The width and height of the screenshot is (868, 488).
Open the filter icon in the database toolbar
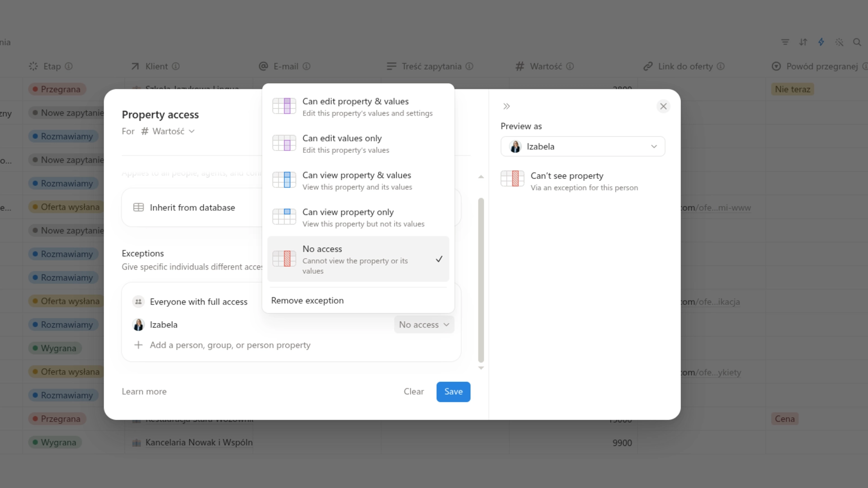click(785, 42)
